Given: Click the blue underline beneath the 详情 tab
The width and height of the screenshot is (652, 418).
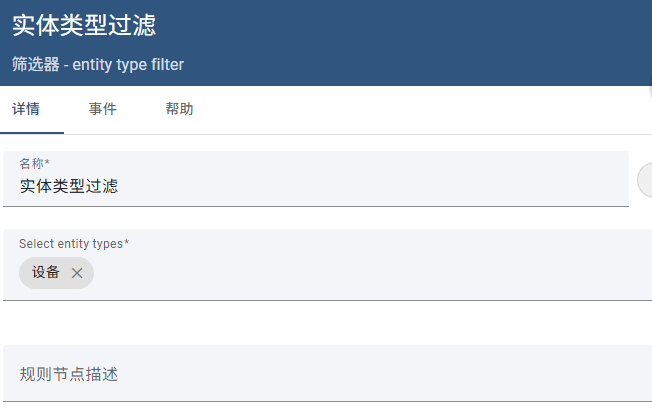Looking at the screenshot, I should pyautogui.click(x=32, y=133).
